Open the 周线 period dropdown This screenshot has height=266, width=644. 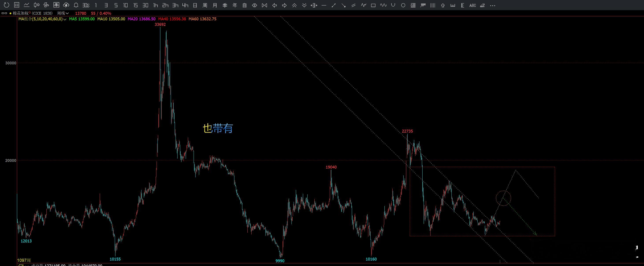(x=63, y=13)
